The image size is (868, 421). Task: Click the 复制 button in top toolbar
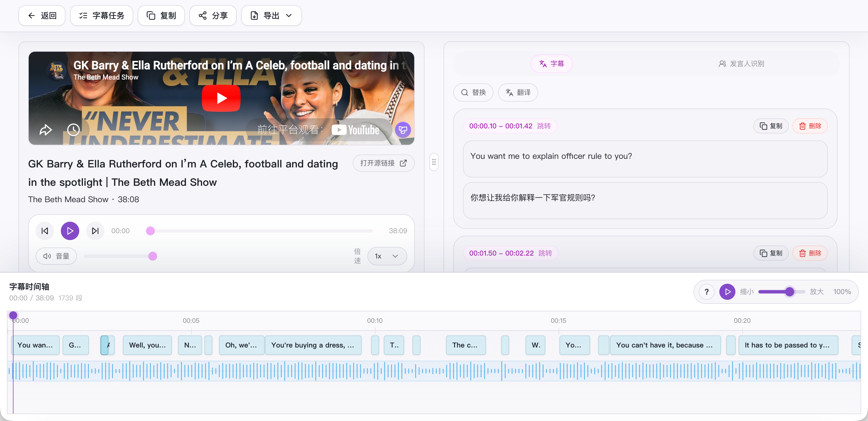(161, 16)
